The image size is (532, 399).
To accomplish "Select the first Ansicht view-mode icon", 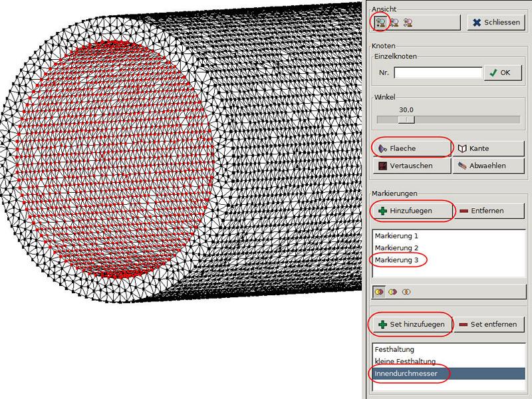I will [381, 23].
